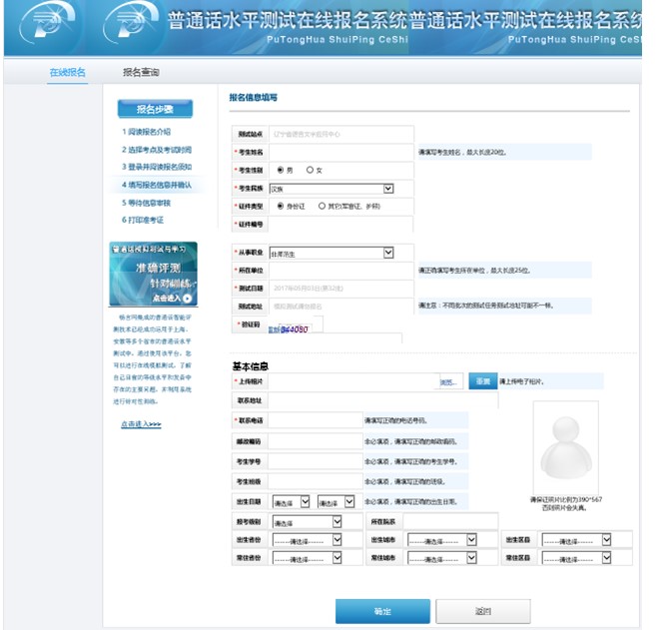The height and width of the screenshot is (630, 672).
Task: Open the 报考级别 dropdown
Action: 307,522
